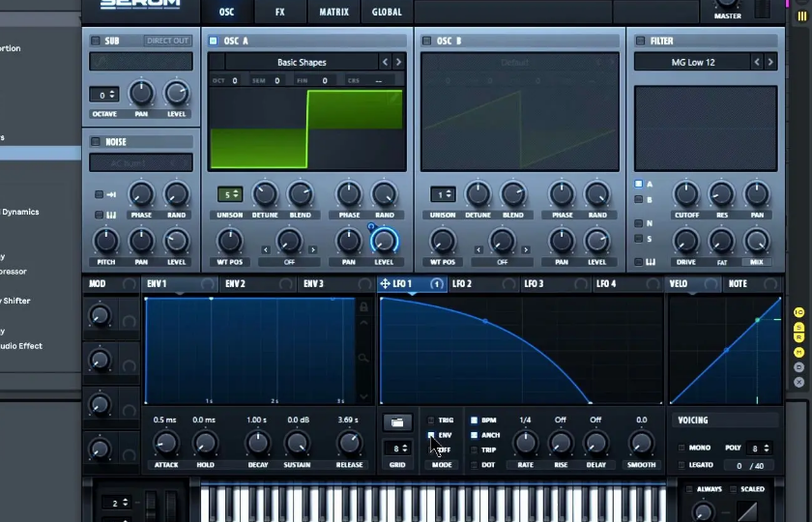Click ENV 1 modulation source circle icon
Image resolution: width=812 pixels, height=522 pixels.
coord(208,284)
